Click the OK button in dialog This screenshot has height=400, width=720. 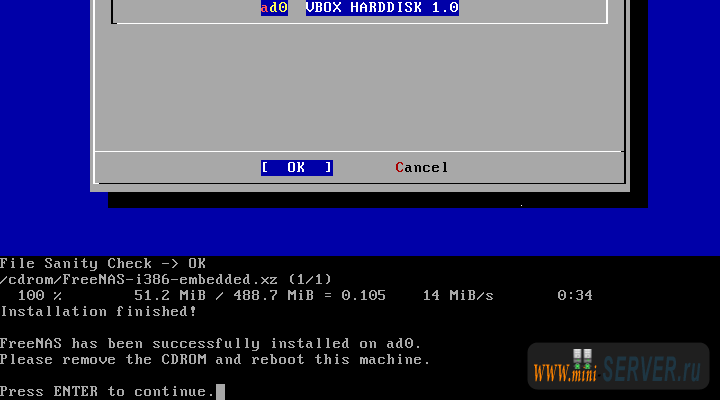point(296,167)
